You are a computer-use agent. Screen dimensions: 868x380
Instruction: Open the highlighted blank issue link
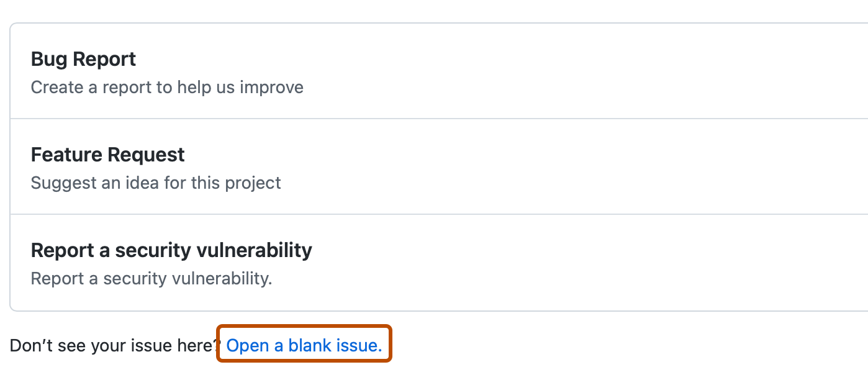pyautogui.click(x=304, y=345)
